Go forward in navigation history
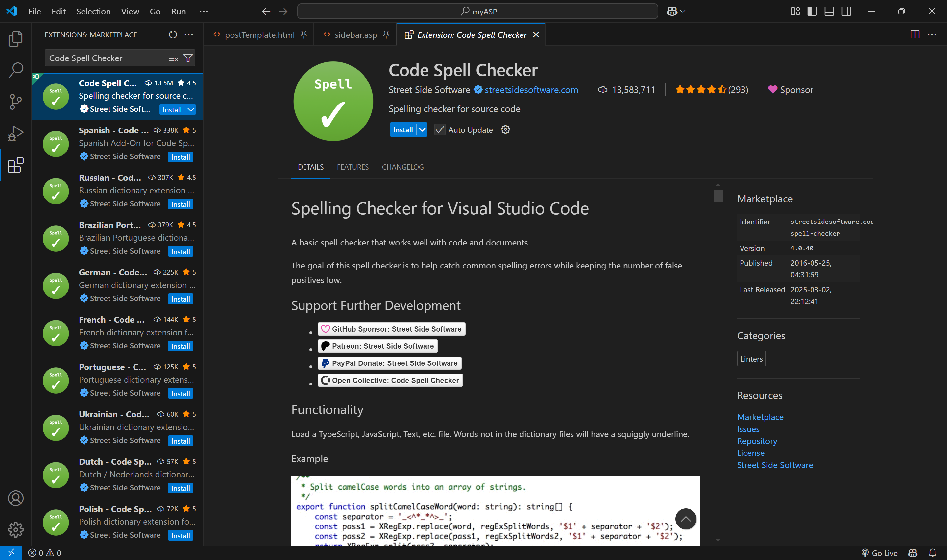Screen dimensions: 947x560 click(x=283, y=11)
